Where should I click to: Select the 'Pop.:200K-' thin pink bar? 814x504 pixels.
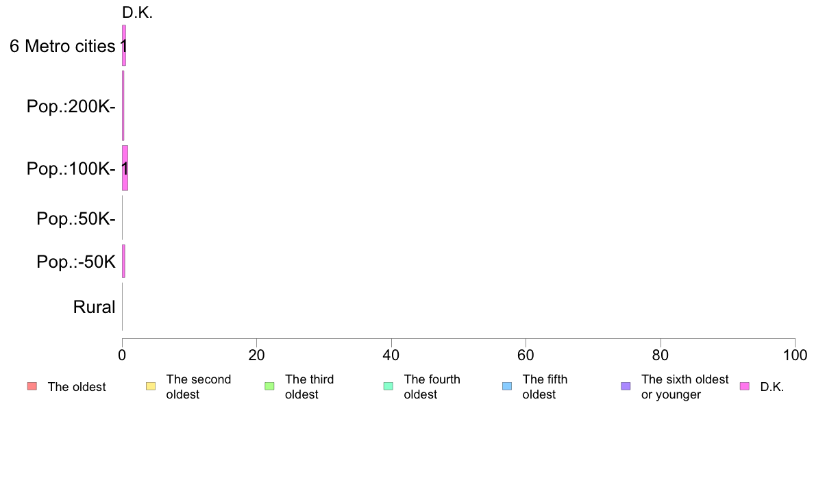pos(123,106)
